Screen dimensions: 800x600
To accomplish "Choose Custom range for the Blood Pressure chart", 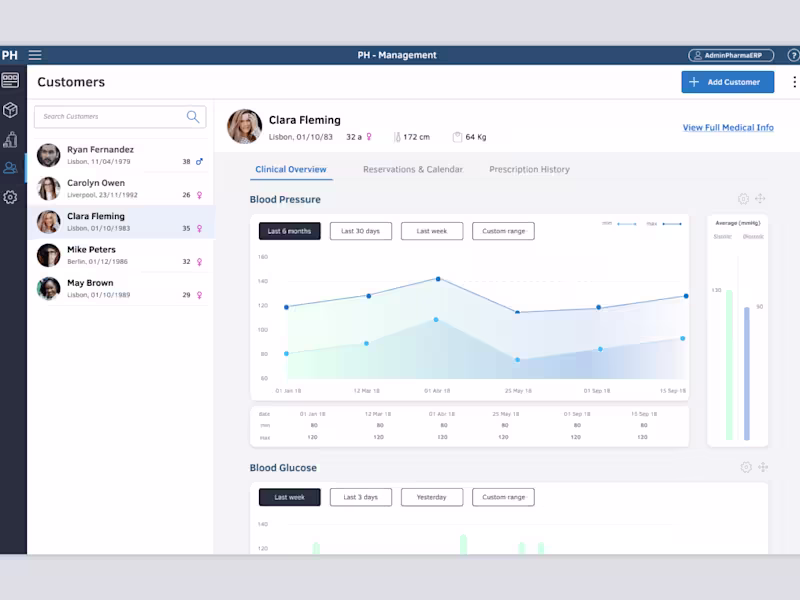I will [x=503, y=230].
